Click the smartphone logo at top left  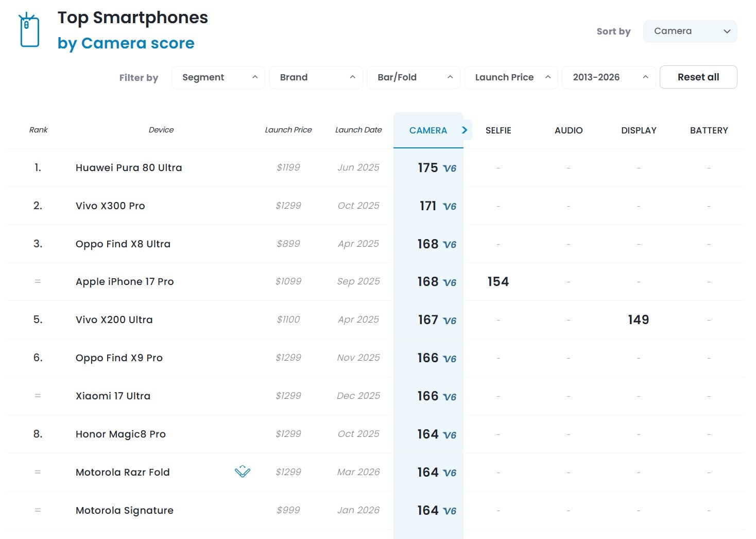tap(29, 29)
